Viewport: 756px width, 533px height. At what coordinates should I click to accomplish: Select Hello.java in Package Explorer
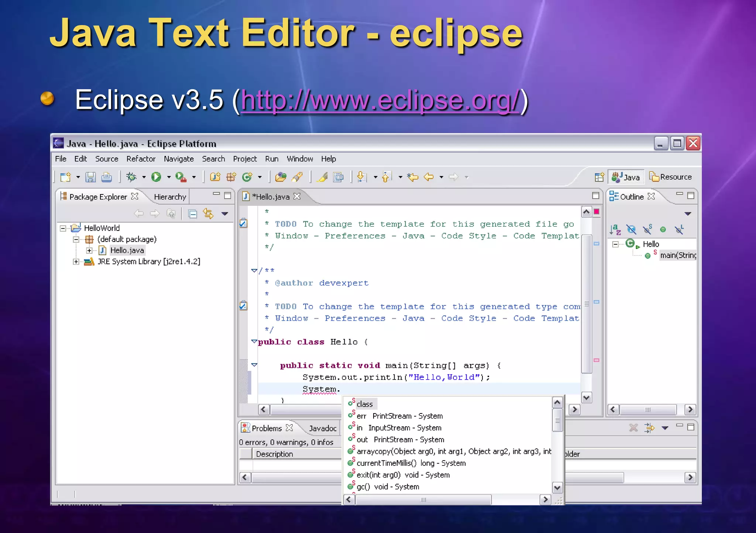click(x=127, y=250)
